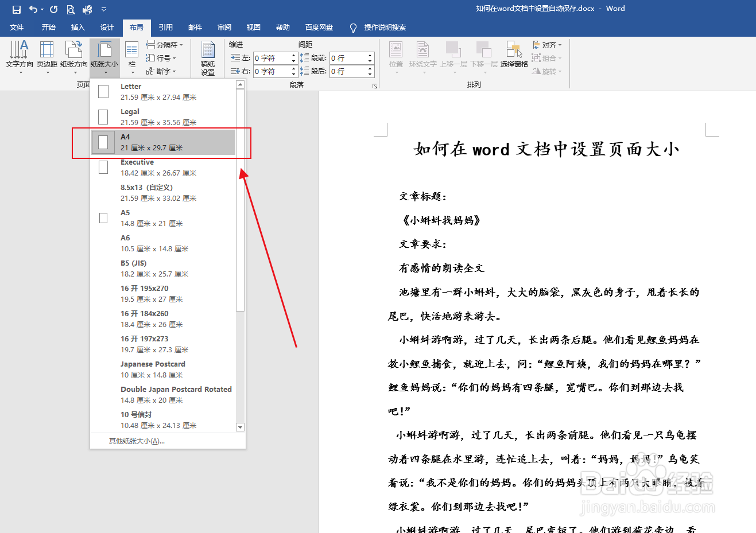Expand the Quick Access toolbar customize chevron
The height and width of the screenshot is (533, 756).
coord(104,9)
